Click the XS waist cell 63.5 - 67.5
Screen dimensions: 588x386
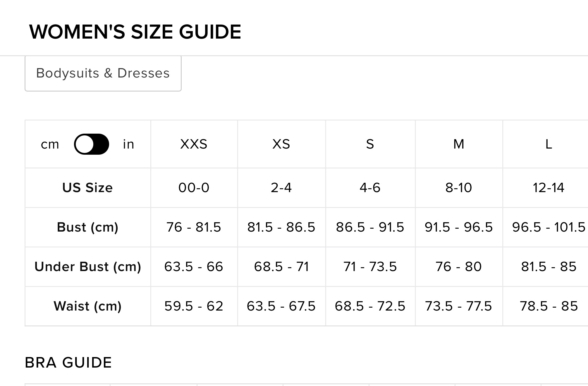281,306
